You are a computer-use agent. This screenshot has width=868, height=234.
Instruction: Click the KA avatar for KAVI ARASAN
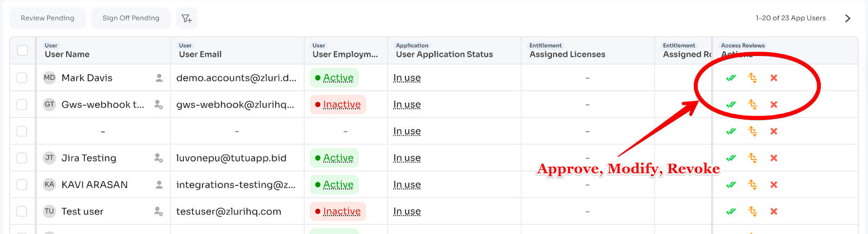[49, 185]
